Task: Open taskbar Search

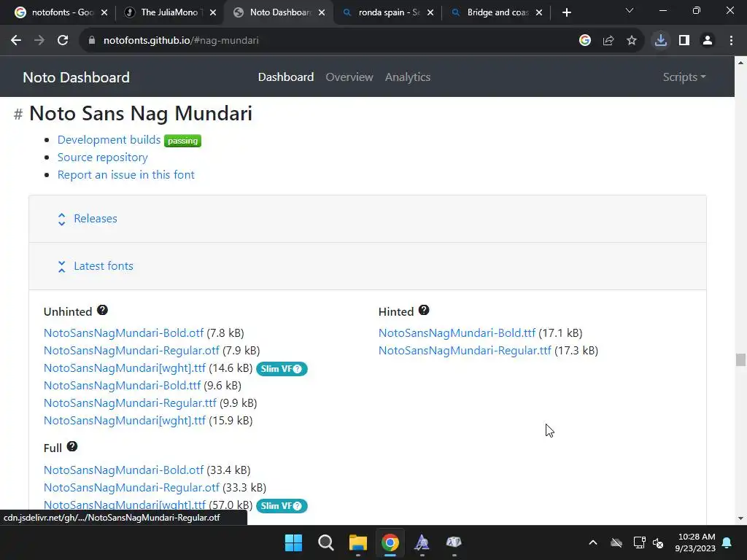Action: (x=326, y=542)
